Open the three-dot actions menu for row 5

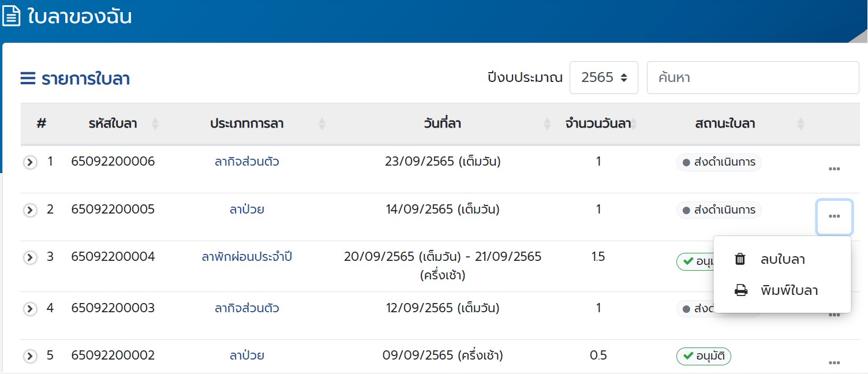click(834, 363)
